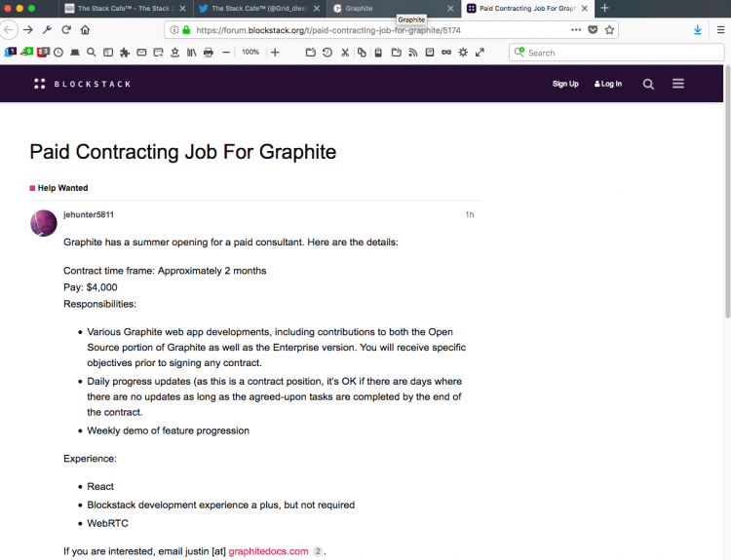The image size is (731, 560).
Task: Click the text "Pay: $4,000"
Action: point(91,287)
